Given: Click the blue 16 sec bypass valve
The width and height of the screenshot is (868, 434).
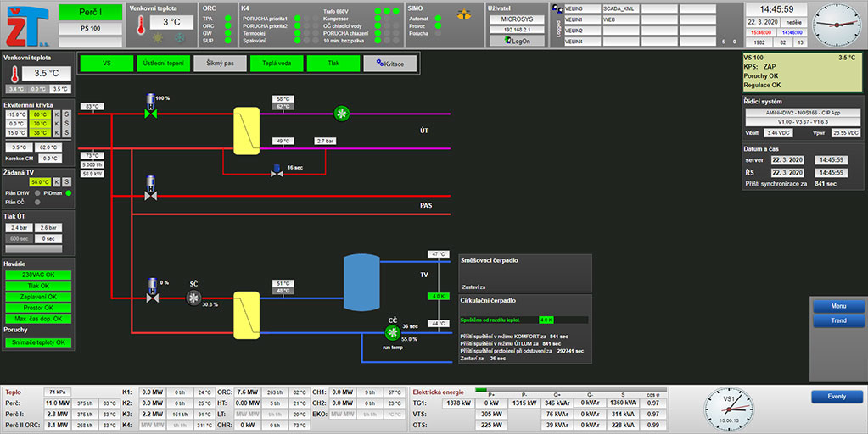Looking at the screenshot, I should (x=277, y=170).
